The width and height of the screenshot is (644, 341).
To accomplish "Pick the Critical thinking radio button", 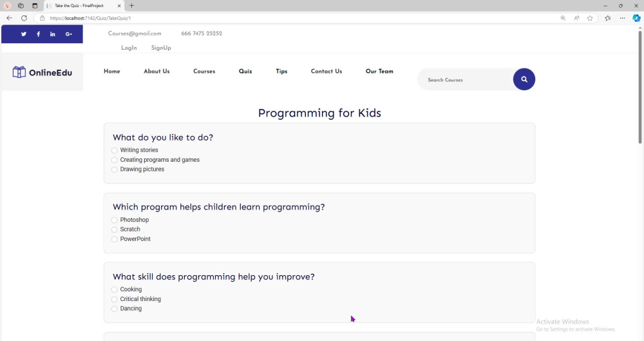I will coord(115,299).
